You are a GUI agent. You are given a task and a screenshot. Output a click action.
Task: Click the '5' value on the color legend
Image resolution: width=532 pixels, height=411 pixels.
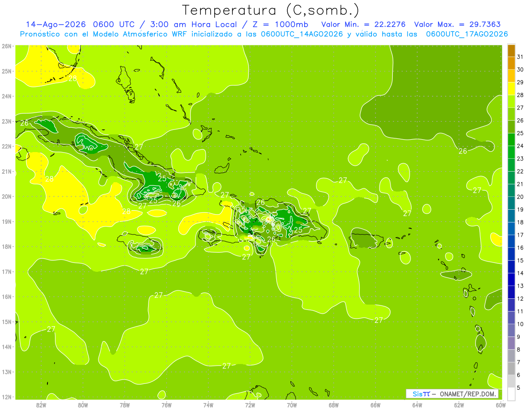(x=519, y=388)
